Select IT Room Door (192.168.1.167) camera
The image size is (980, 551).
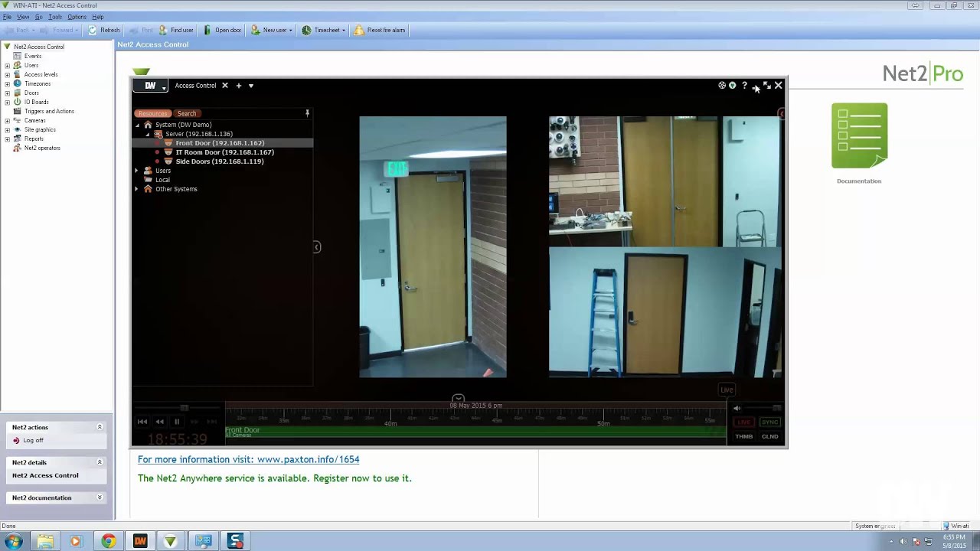pyautogui.click(x=224, y=152)
